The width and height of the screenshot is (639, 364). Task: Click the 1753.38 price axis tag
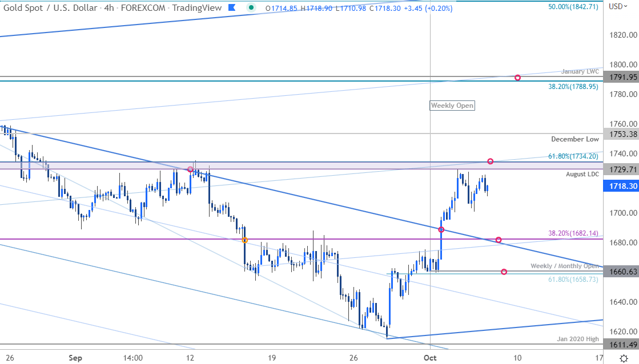point(621,135)
